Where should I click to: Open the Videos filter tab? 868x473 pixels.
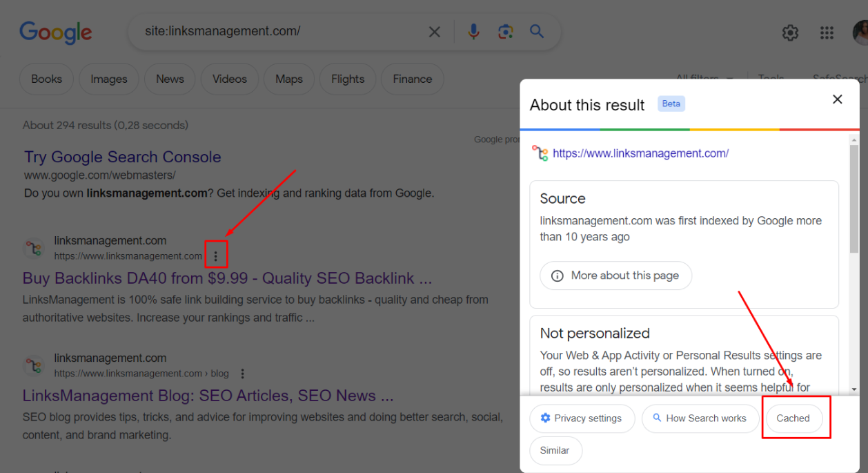(x=230, y=79)
